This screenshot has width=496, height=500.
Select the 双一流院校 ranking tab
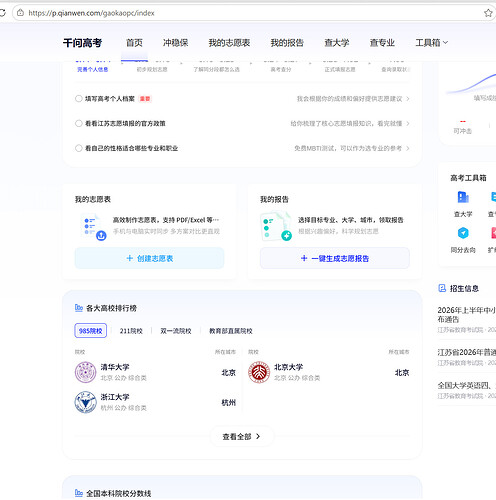click(176, 331)
